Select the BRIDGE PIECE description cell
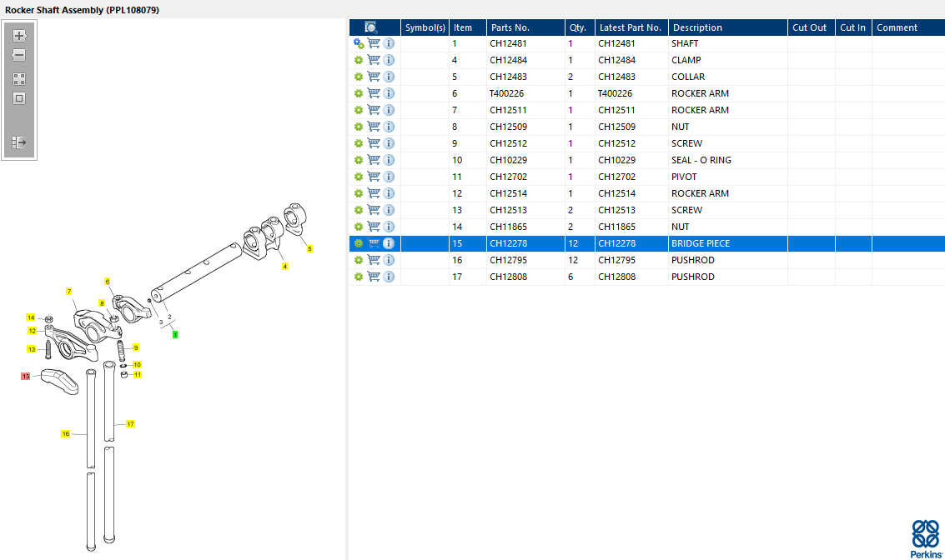The image size is (945, 560). pos(728,243)
